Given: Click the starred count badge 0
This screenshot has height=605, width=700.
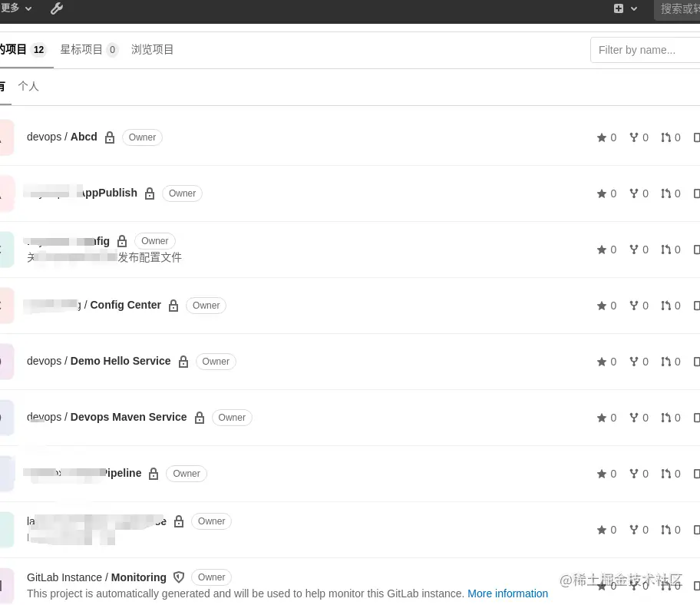Looking at the screenshot, I should coord(113,50).
